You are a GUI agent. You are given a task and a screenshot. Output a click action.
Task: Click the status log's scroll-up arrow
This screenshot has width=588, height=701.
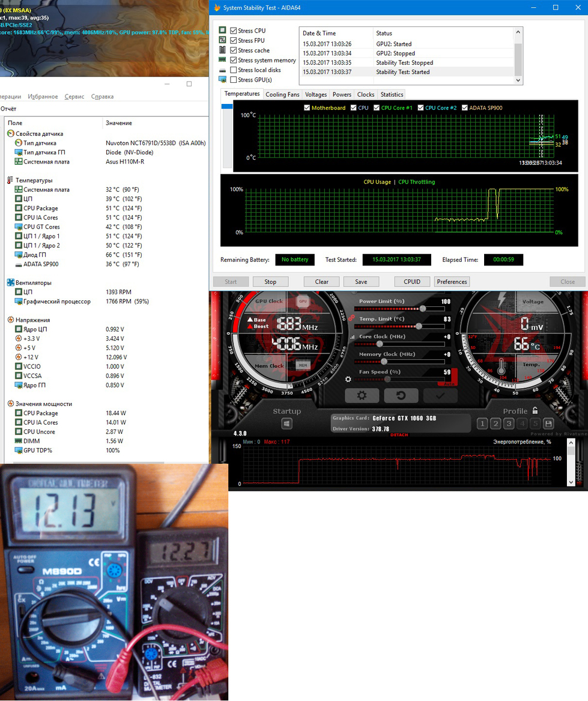518,32
